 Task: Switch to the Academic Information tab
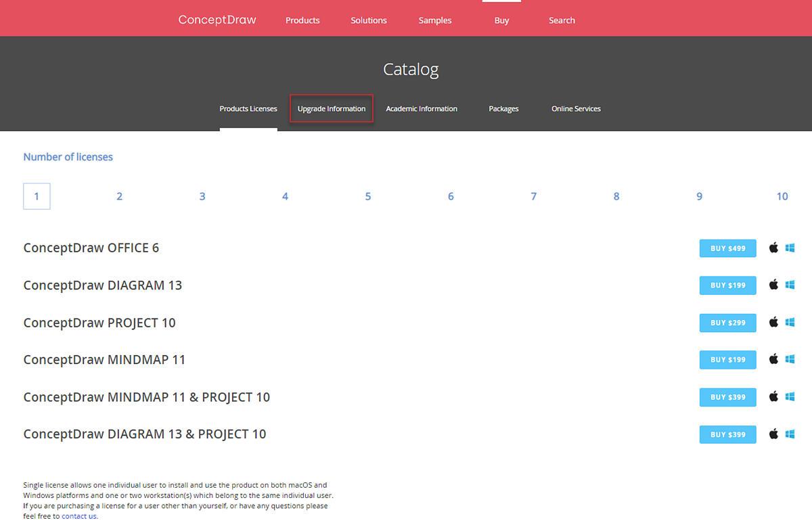(422, 109)
